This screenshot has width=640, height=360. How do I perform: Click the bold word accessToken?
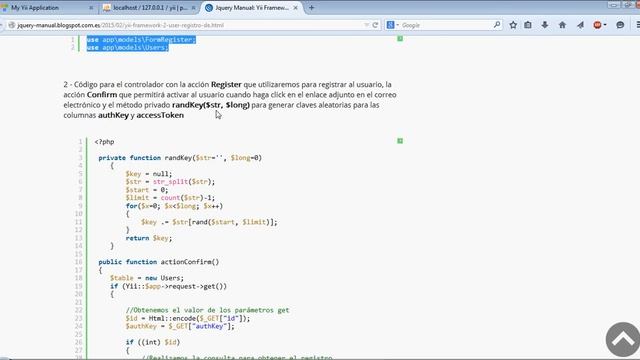coord(160,115)
